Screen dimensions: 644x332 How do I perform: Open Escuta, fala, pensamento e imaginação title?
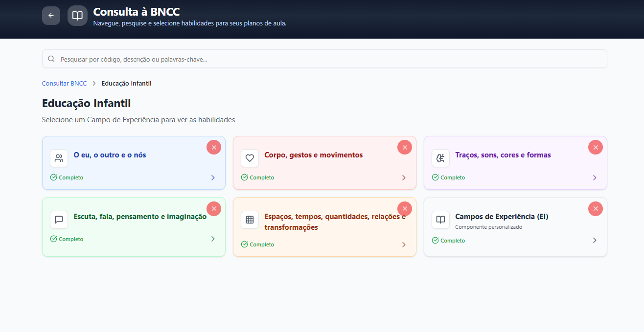coord(140,217)
